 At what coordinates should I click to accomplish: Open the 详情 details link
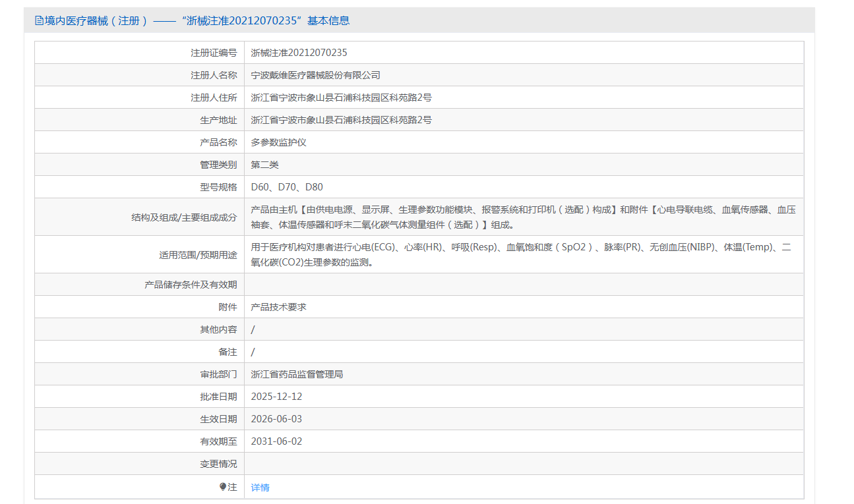[x=260, y=488]
